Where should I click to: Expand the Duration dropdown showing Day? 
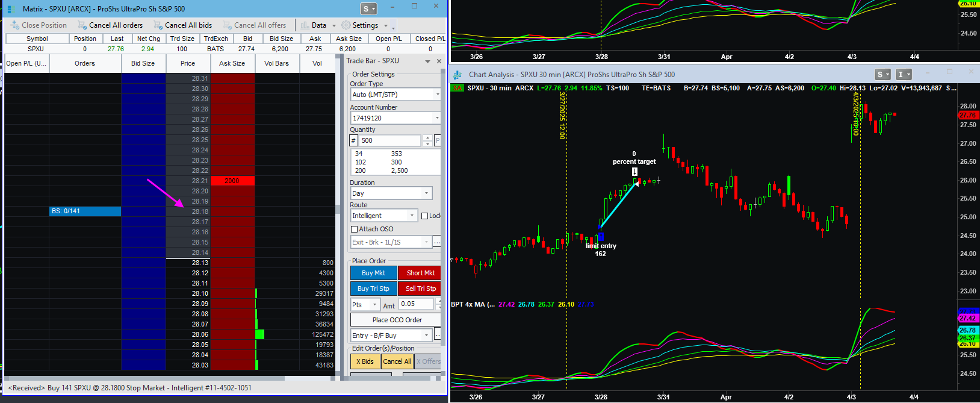426,193
